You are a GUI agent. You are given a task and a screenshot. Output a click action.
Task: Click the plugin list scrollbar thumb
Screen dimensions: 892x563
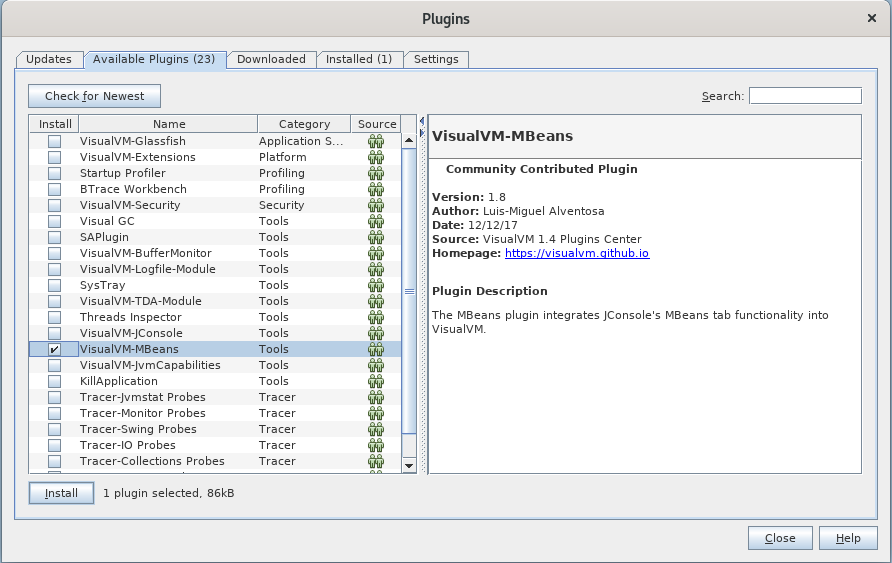click(x=409, y=291)
